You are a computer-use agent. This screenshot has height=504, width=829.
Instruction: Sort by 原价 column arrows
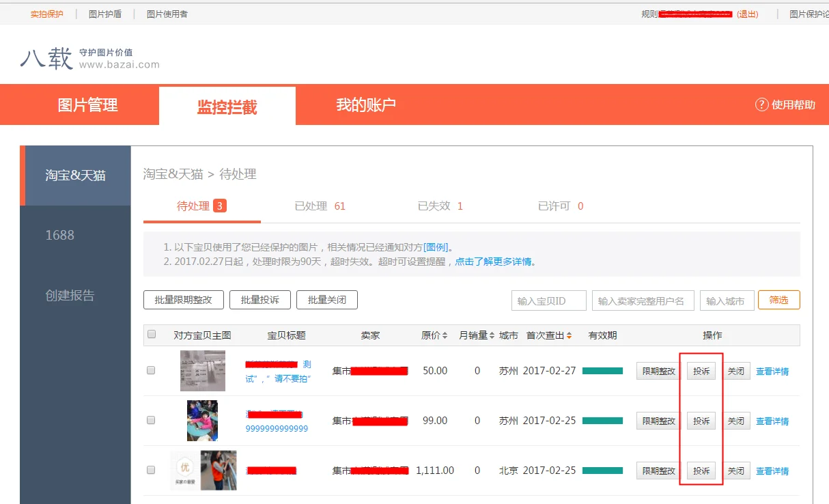445,335
